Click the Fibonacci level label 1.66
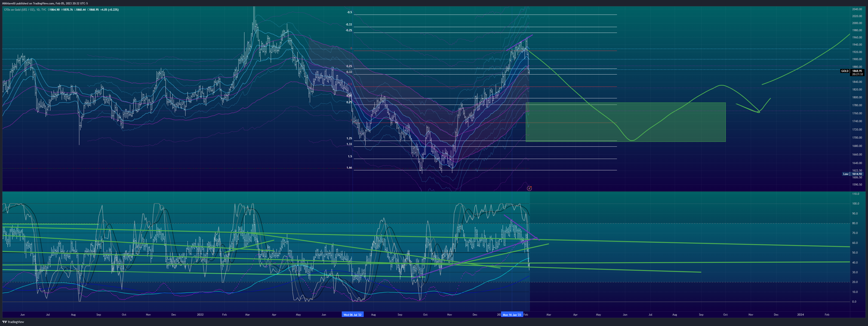This screenshot has width=868, height=326. (x=349, y=168)
